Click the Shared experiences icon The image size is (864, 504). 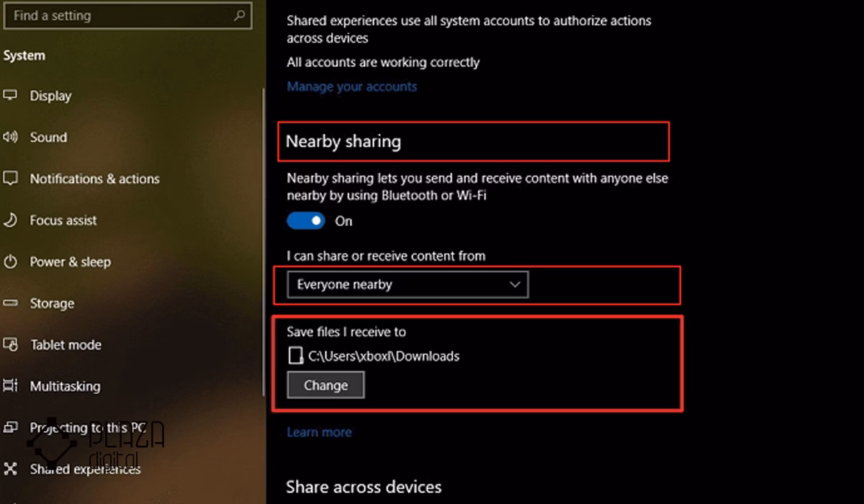(x=10, y=469)
